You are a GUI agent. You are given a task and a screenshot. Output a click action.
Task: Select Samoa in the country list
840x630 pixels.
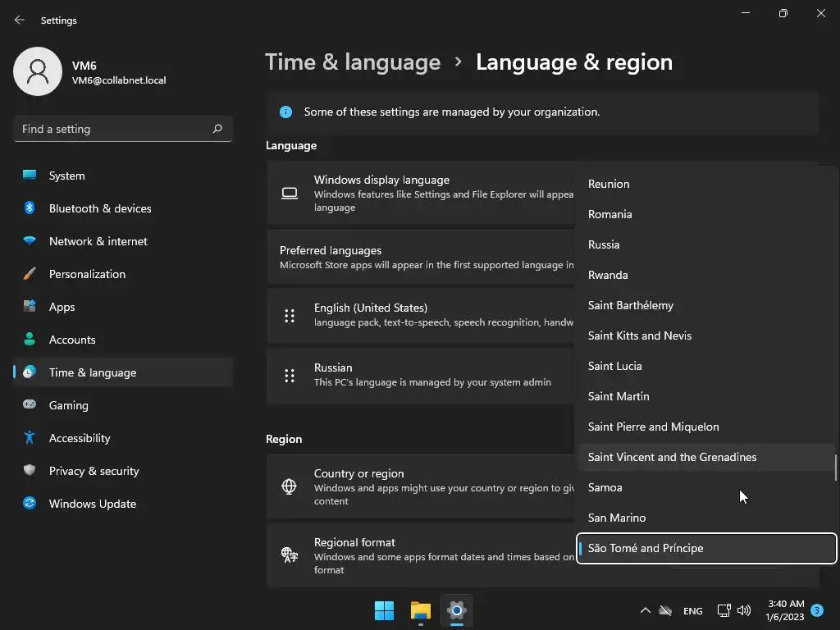(x=706, y=487)
